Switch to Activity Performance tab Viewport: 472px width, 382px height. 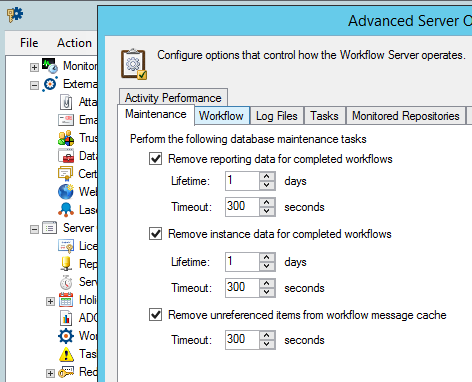(x=173, y=98)
